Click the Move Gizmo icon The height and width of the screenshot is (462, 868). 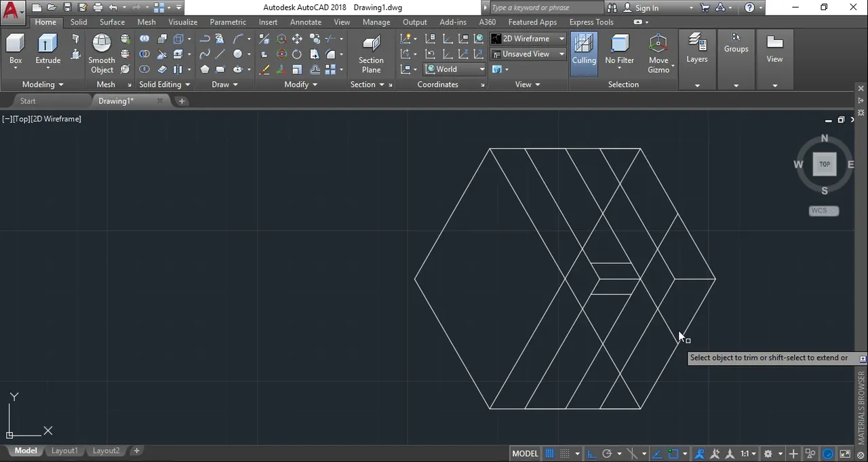pyautogui.click(x=658, y=54)
